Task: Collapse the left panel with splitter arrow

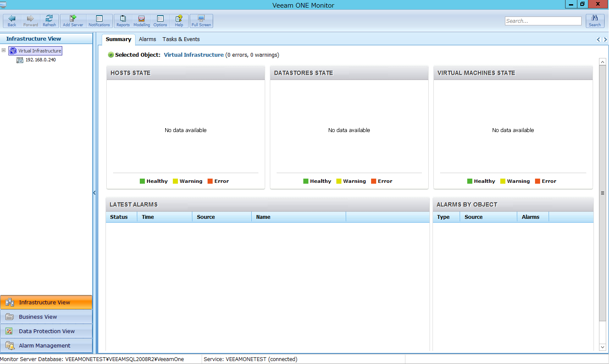Action: tap(94, 193)
